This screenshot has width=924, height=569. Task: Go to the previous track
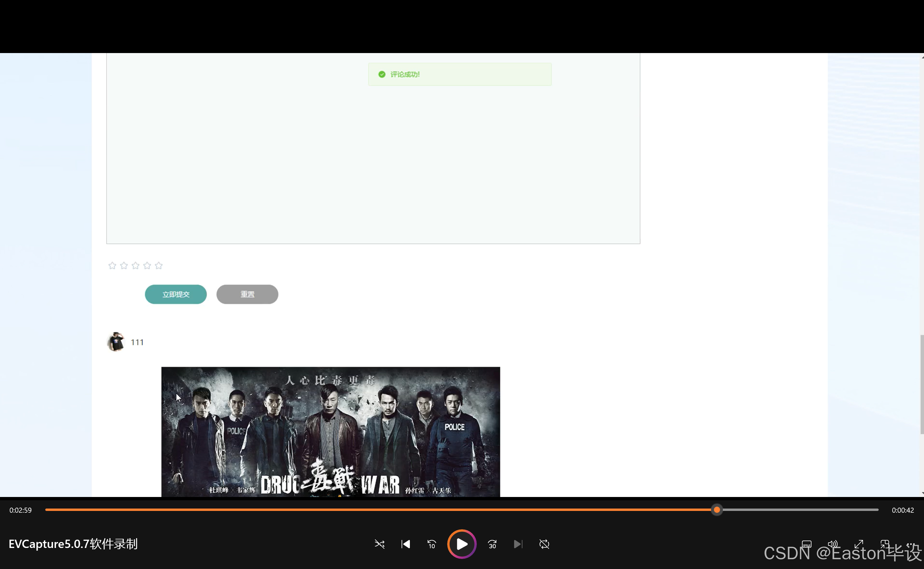405,544
